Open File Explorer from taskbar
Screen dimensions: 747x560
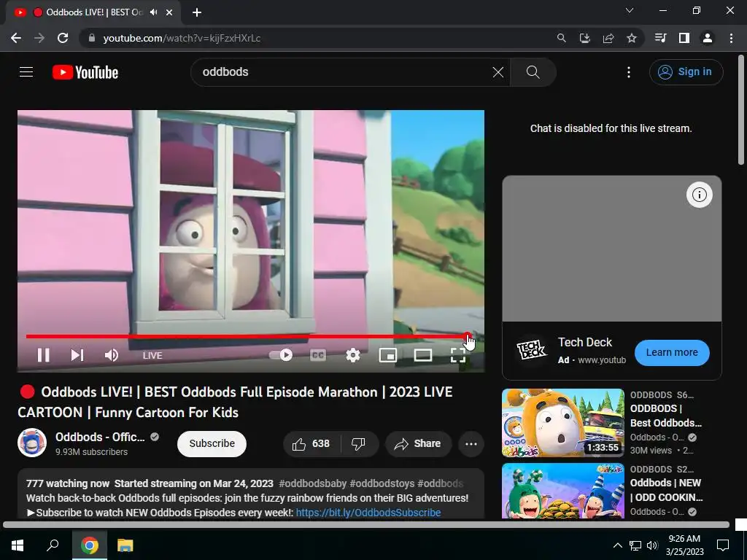pos(125,545)
